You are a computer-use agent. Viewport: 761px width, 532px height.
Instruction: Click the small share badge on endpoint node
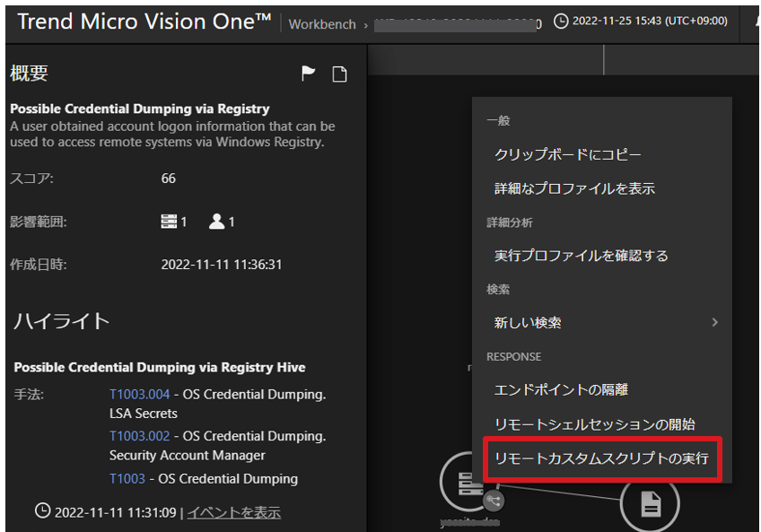(x=493, y=501)
